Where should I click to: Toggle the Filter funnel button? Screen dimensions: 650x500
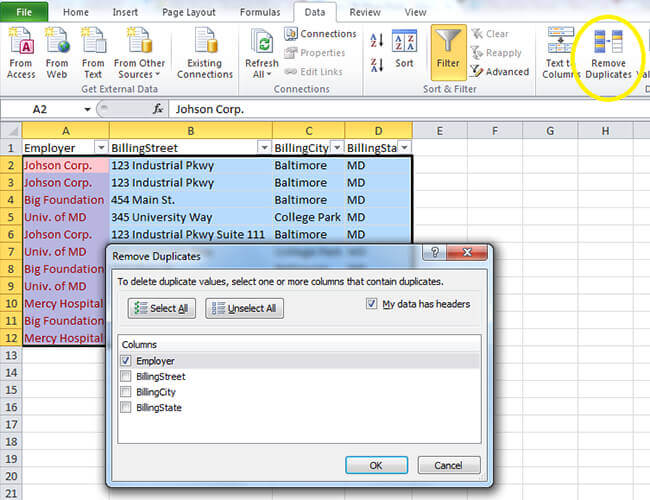448,52
